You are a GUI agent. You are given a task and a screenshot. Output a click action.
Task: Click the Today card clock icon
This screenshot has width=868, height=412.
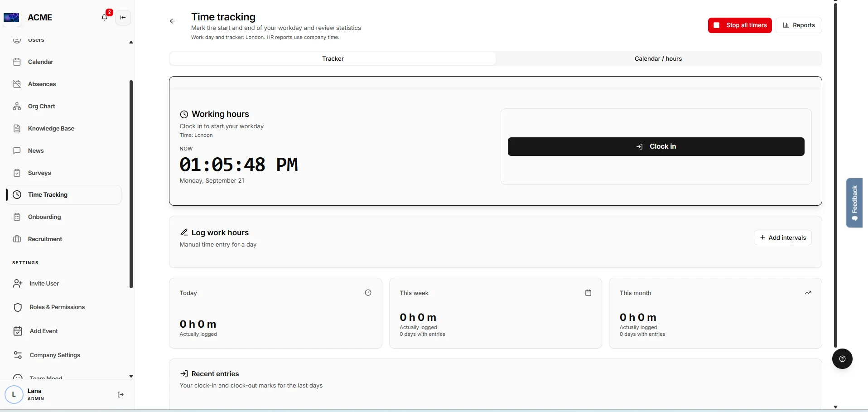(x=368, y=293)
